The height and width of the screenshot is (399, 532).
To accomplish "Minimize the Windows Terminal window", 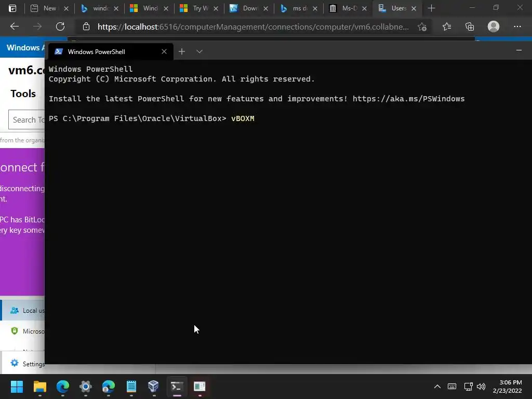I will pos(519,50).
